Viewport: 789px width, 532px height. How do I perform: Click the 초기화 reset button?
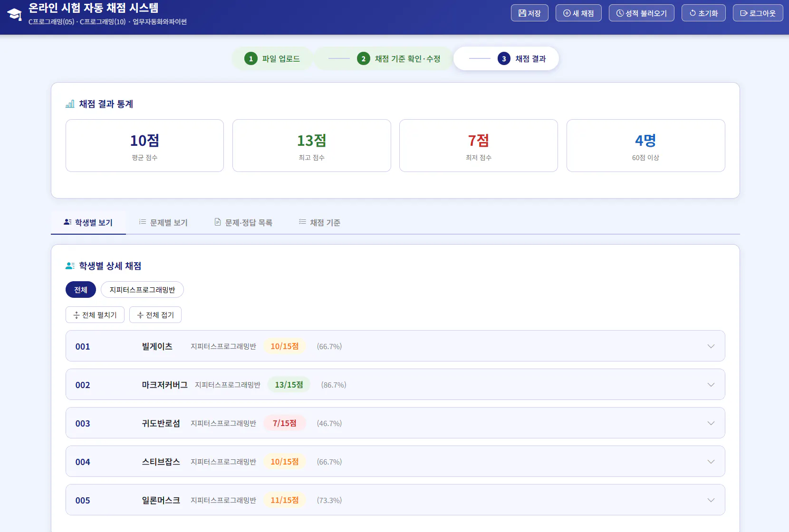click(x=703, y=13)
